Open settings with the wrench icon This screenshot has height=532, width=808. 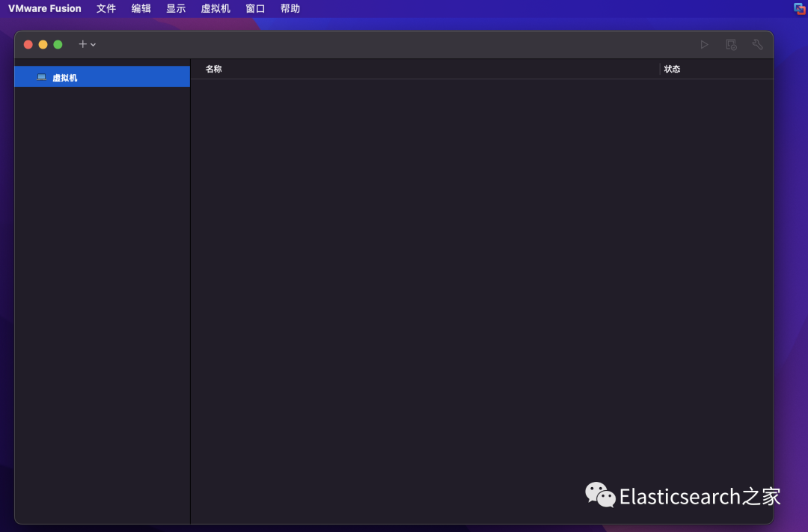757,45
